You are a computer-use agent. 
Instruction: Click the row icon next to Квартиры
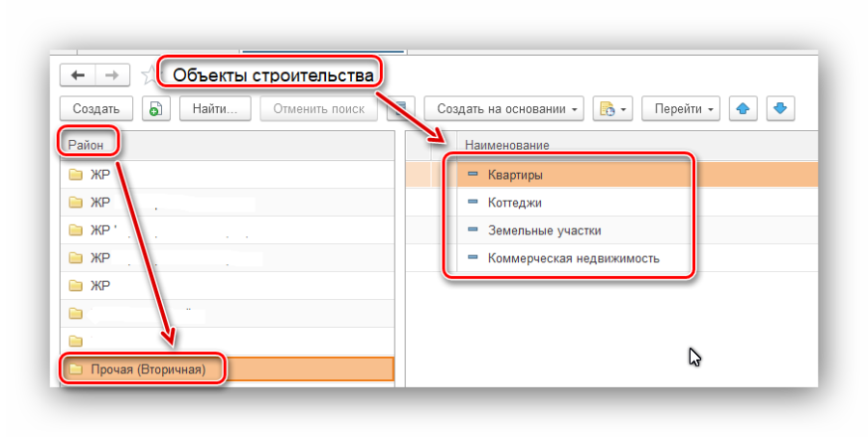coord(473,175)
